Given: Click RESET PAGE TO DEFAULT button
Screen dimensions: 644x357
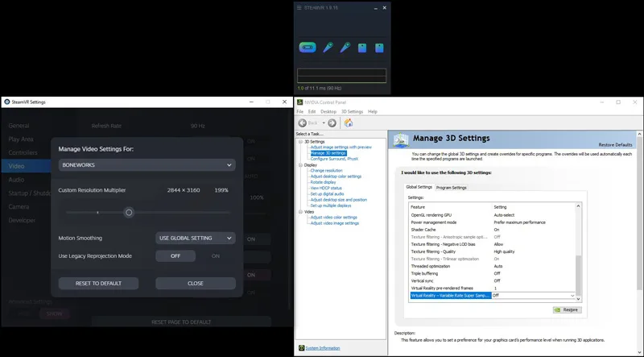Looking at the screenshot, I should pyautogui.click(x=181, y=322).
